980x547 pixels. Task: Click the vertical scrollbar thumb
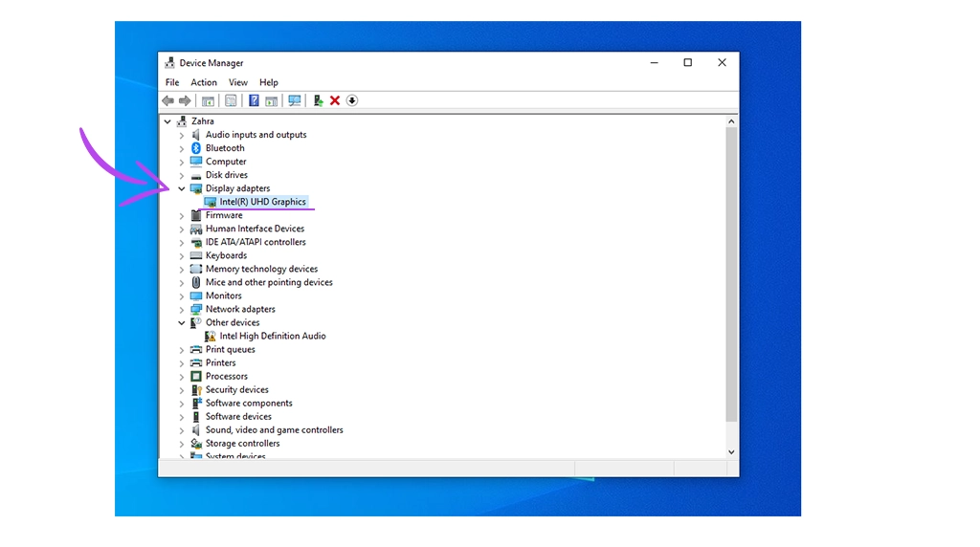click(x=731, y=274)
